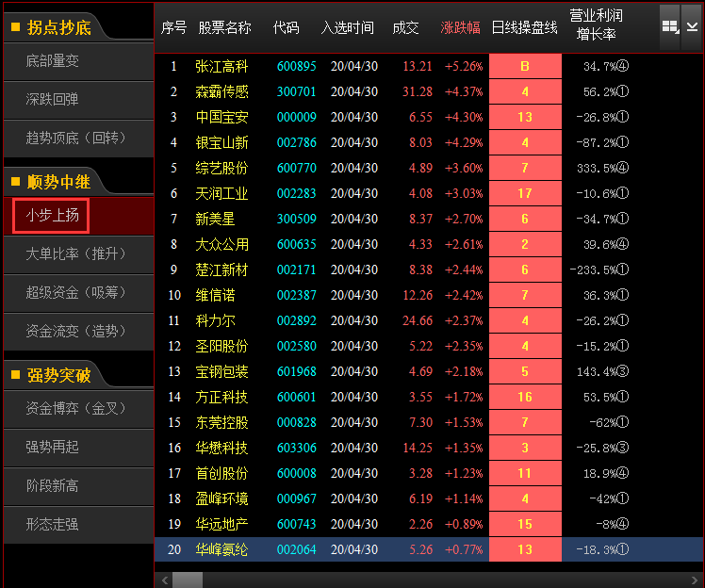705x588 pixels.
Task: Click profit growth 333.5% for 综艺股份
Action: [x=602, y=168]
